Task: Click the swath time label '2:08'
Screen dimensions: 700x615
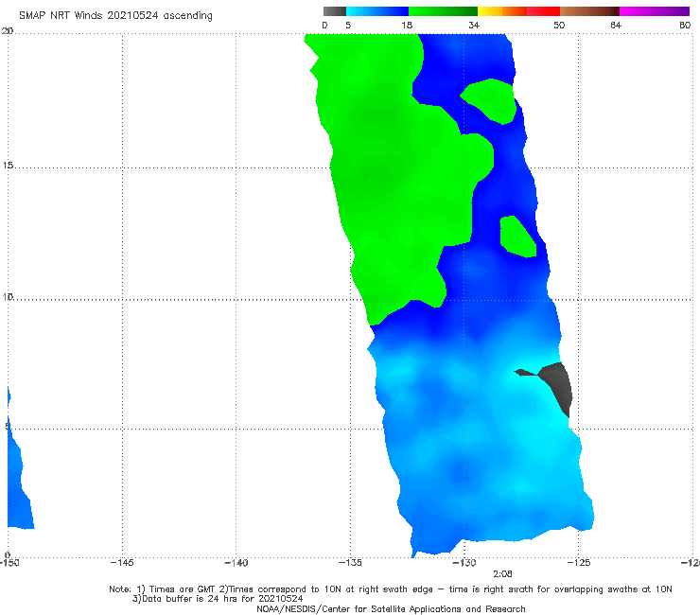Action: pos(502,573)
